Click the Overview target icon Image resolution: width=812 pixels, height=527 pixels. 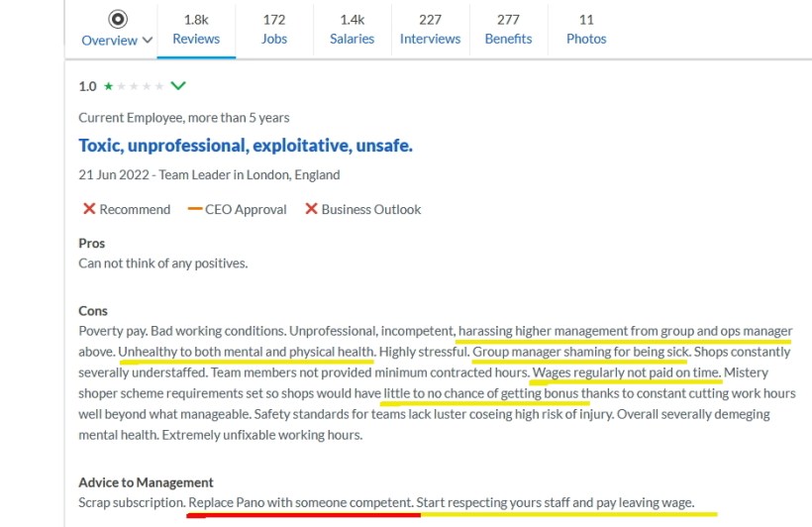pos(117,19)
